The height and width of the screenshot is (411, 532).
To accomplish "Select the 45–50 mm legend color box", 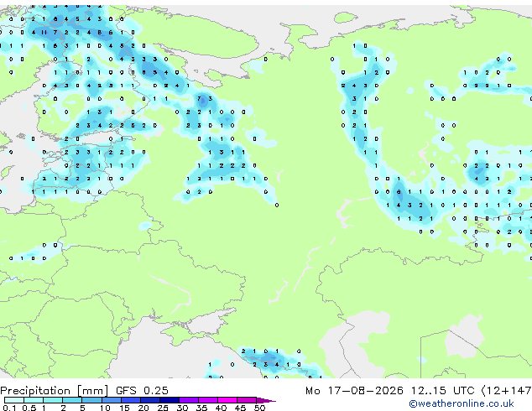I will 247,400.
